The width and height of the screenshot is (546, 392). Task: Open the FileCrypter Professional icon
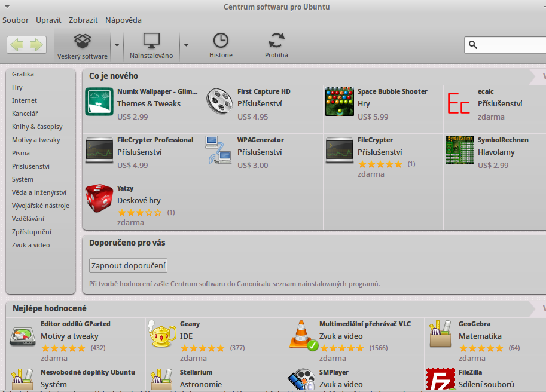point(99,150)
